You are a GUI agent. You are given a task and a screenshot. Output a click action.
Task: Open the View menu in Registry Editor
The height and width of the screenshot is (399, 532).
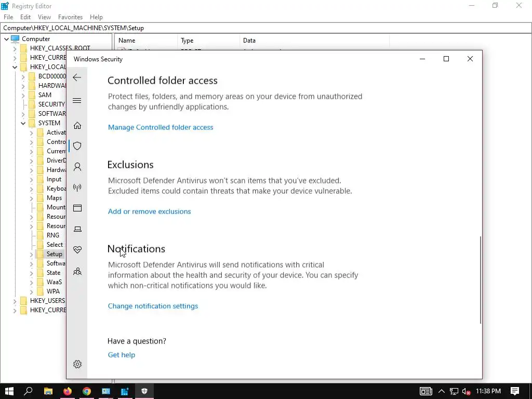coord(44,17)
